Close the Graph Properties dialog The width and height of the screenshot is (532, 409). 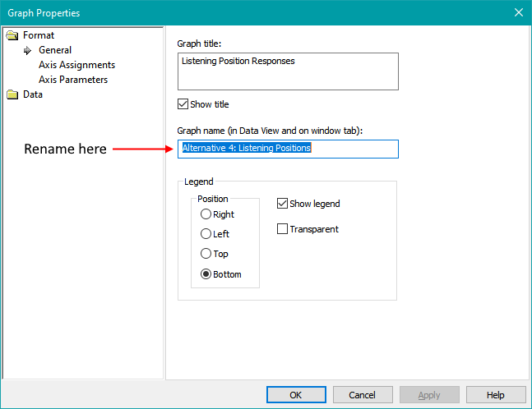(518, 12)
